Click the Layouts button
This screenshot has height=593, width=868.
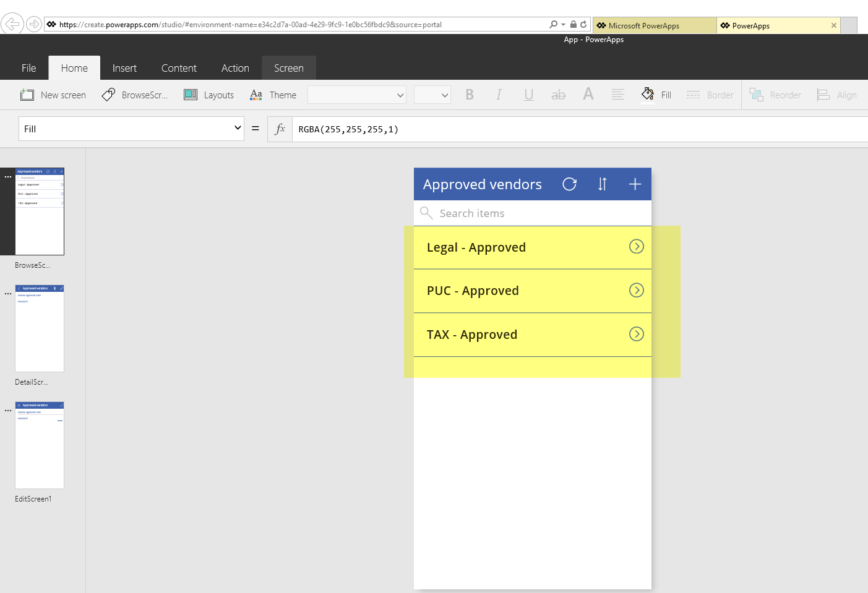[x=209, y=95]
